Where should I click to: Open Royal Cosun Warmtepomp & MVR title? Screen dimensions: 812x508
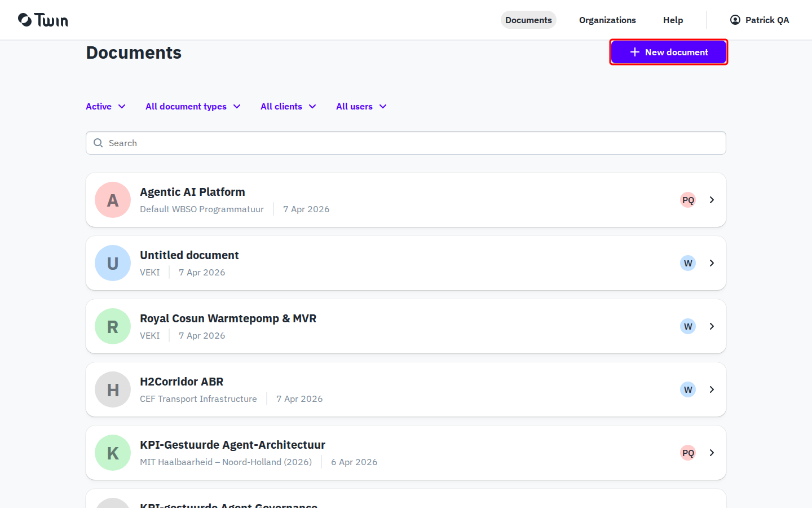coord(228,318)
